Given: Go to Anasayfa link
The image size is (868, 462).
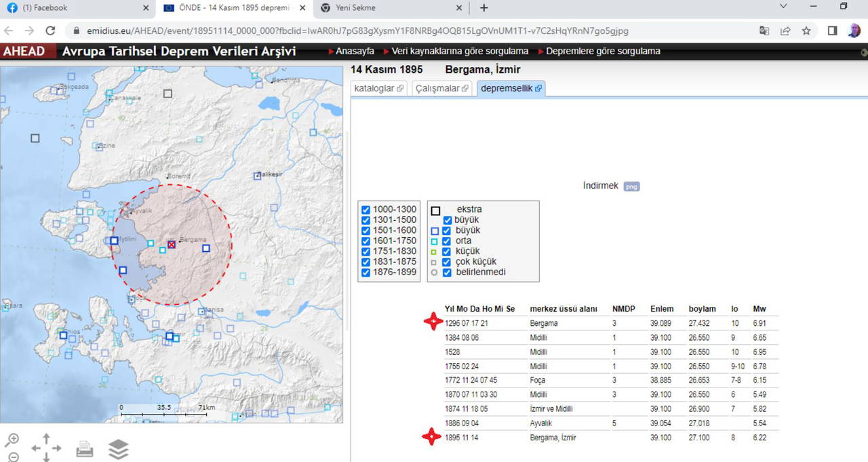Looking at the screenshot, I should click(355, 51).
